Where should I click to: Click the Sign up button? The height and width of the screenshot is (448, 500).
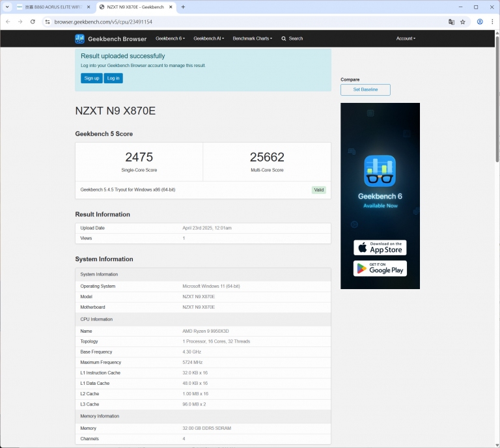click(92, 78)
